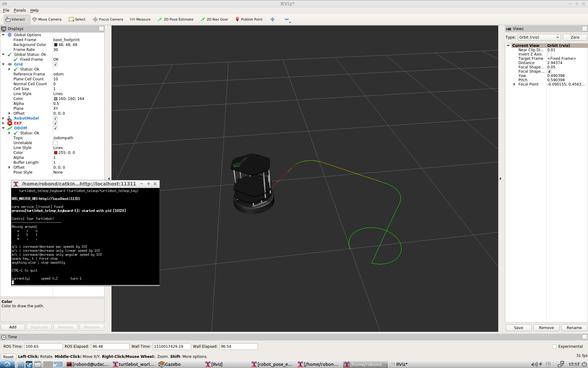588x368 pixels.
Task: Open the view Type dropdown
Action: tap(539, 37)
